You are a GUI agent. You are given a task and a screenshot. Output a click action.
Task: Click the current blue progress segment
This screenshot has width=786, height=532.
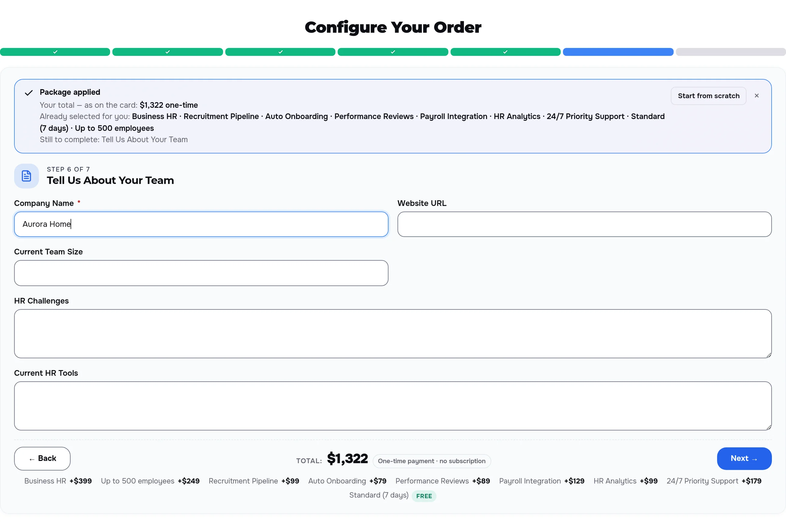[618, 52]
